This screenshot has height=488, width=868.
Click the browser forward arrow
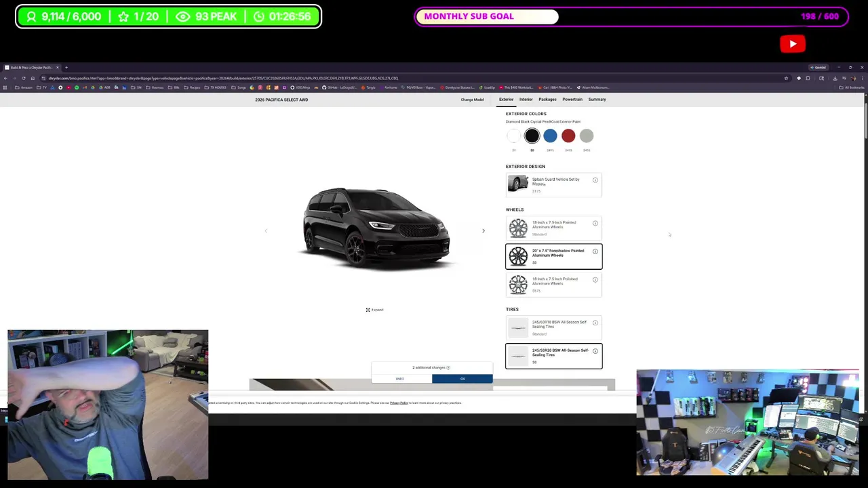(14, 78)
